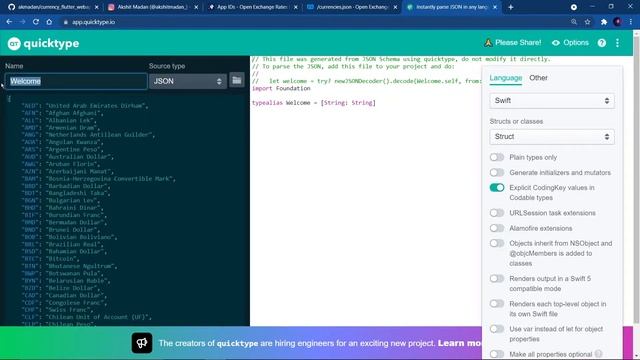
Task: Click the quicktype logo icon
Action: tap(14, 43)
